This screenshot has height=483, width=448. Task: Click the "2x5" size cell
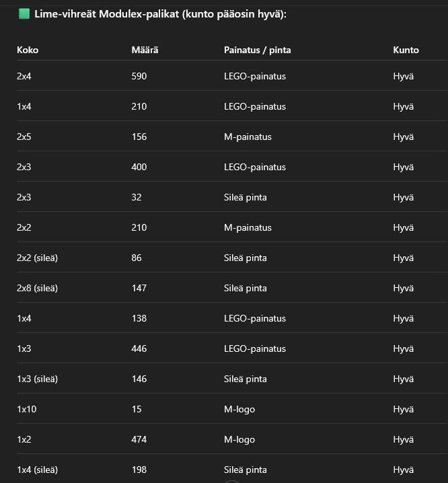coord(24,137)
